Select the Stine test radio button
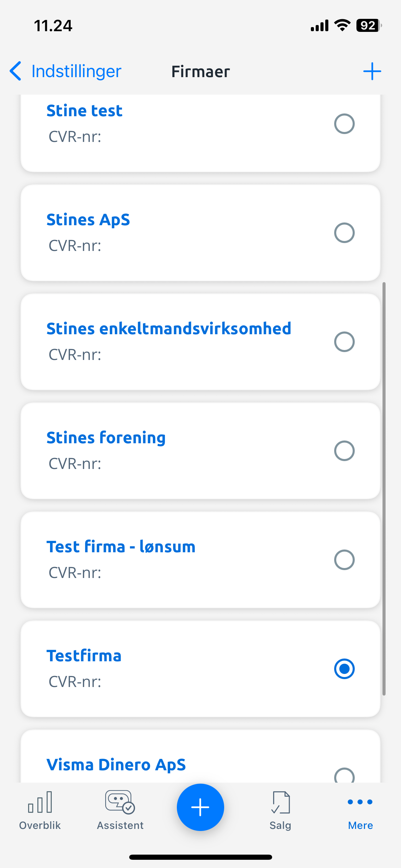Image resolution: width=401 pixels, height=868 pixels. pos(344,124)
